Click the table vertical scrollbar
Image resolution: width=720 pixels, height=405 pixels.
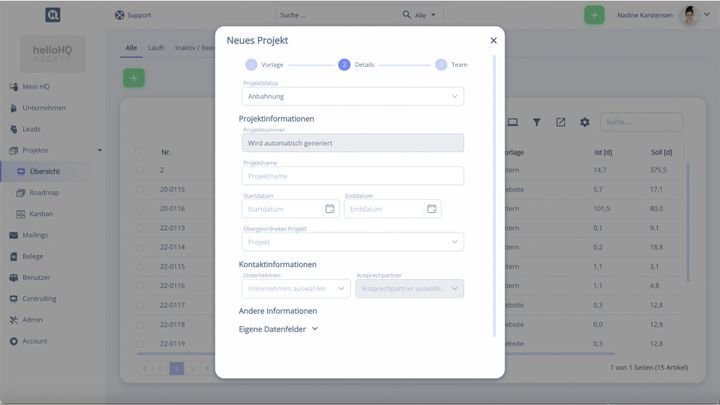click(x=688, y=222)
